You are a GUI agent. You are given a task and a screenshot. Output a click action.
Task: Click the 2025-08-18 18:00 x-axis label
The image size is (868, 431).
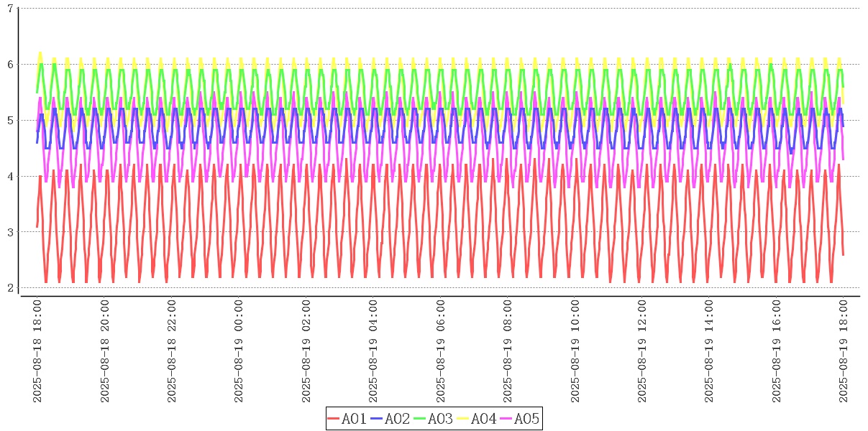(x=37, y=351)
